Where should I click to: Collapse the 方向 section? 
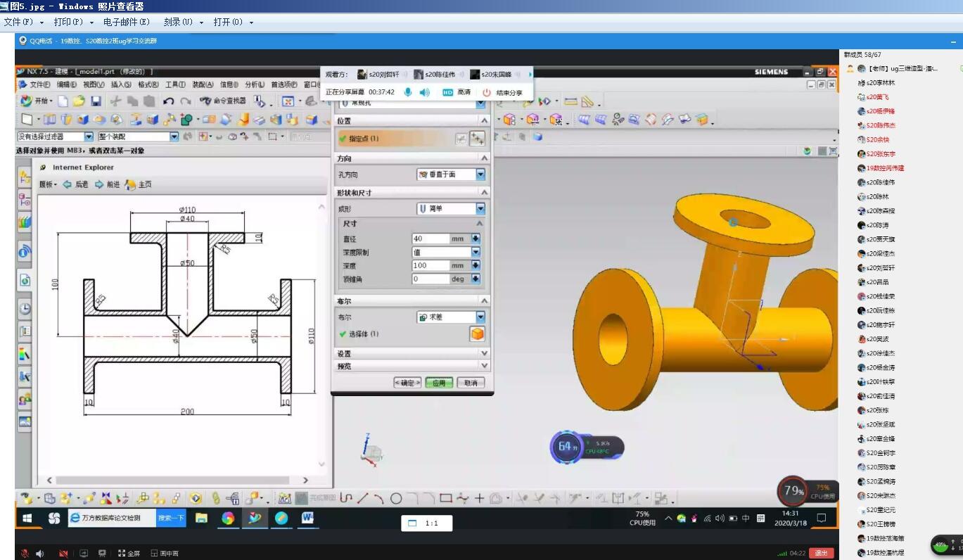pos(484,158)
